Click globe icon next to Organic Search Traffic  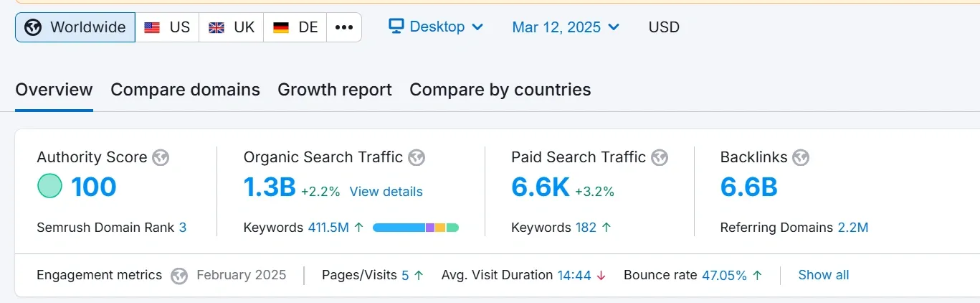[417, 158]
